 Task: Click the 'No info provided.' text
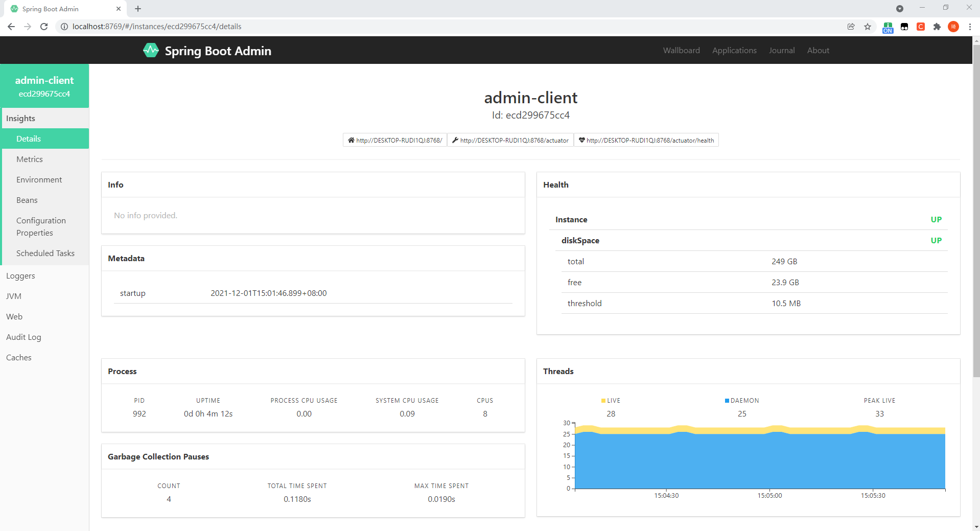[146, 215]
